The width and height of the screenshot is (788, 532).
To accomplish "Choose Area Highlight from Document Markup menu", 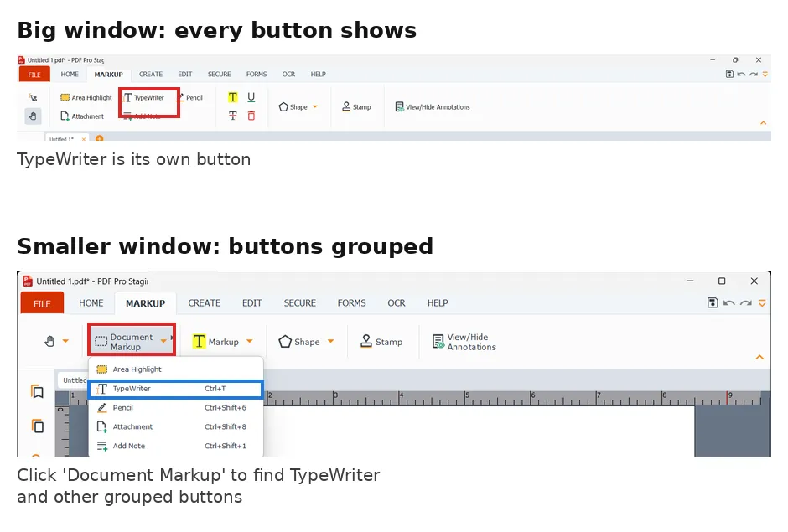I will pos(176,369).
